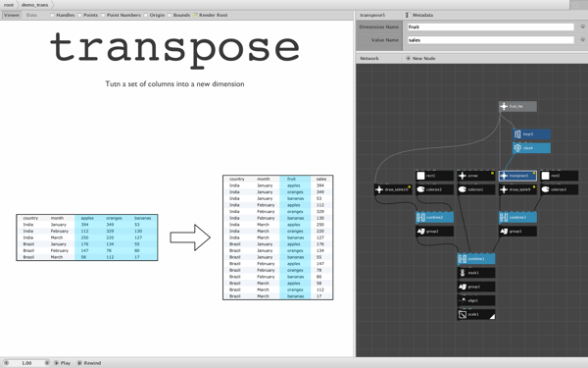Click the Dimension Name field containing fruit

tap(491, 27)
